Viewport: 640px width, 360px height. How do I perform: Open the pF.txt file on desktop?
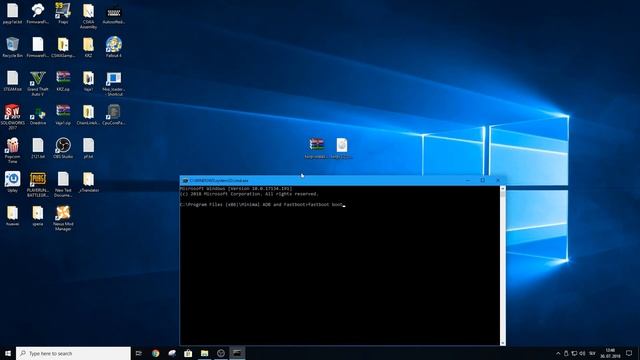click(88, 148)
